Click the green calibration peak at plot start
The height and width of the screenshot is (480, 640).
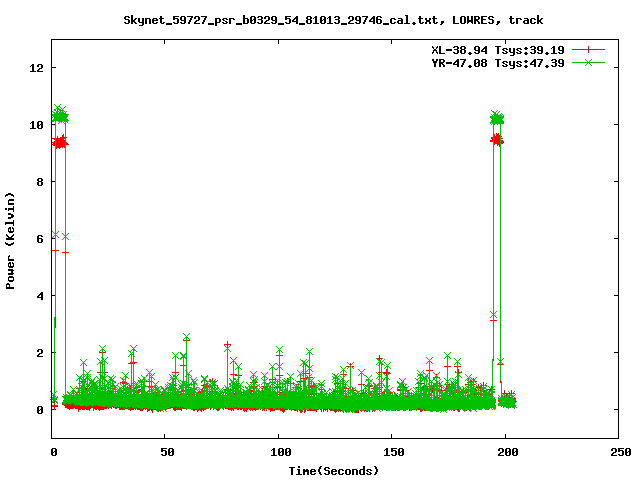(60, 115)
